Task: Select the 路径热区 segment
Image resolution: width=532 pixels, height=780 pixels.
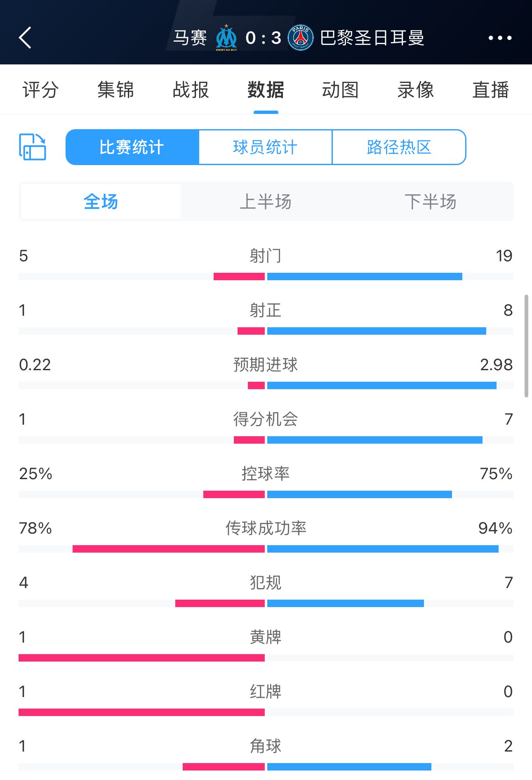Action: click(x=399, y=147)
